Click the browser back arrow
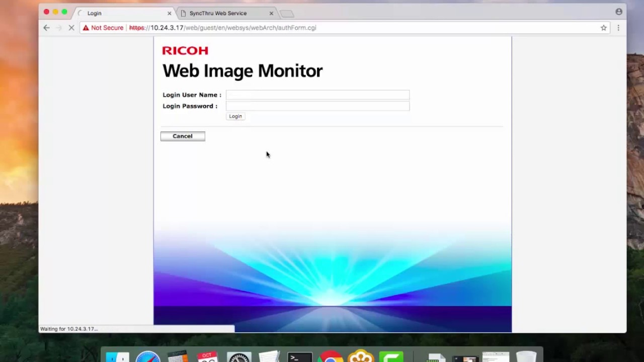This screenshot has height=362, width=644. pos(46,28)
